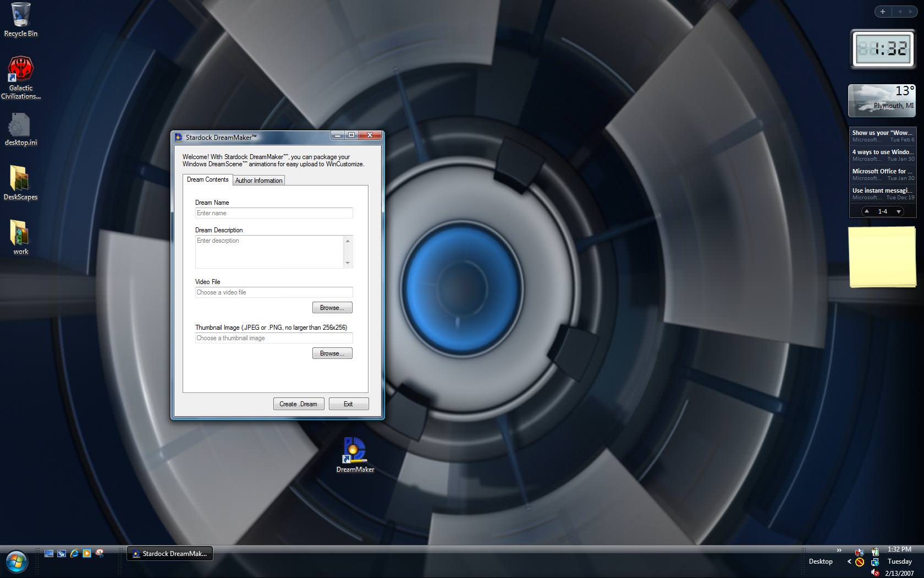The width and height of the screenshot is (924, 578).
Task: Expand Desktop toolbar double-chevron
Action: coord(839,550)
